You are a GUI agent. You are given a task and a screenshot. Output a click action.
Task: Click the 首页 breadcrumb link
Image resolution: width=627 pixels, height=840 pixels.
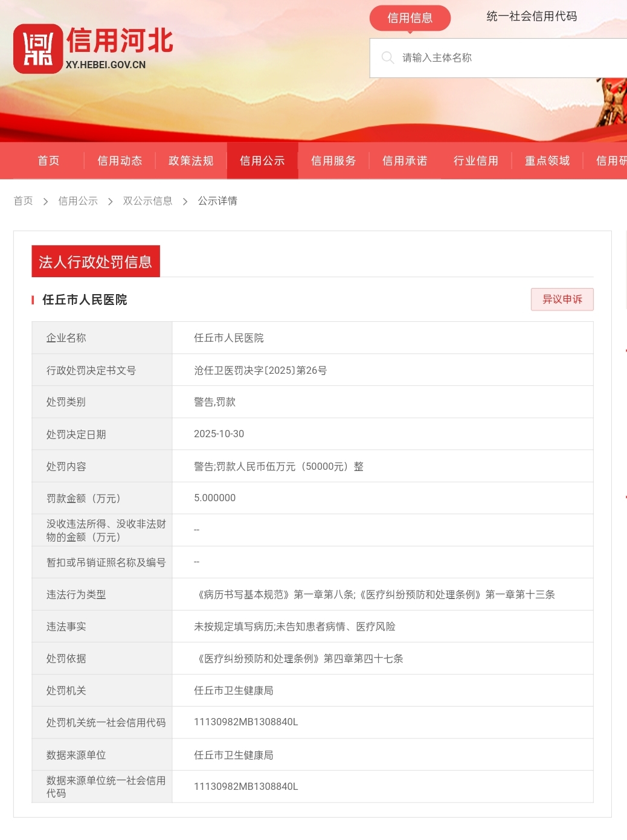point(23,200)
